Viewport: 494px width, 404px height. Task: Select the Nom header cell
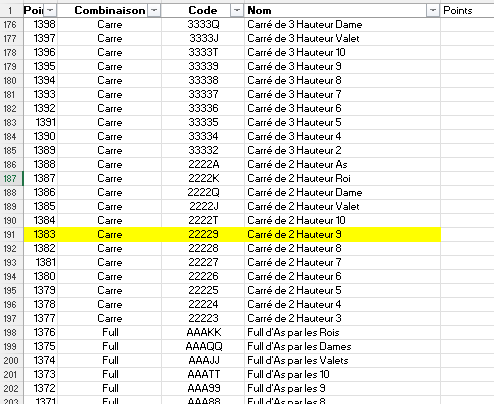click(x=342, y=11)
